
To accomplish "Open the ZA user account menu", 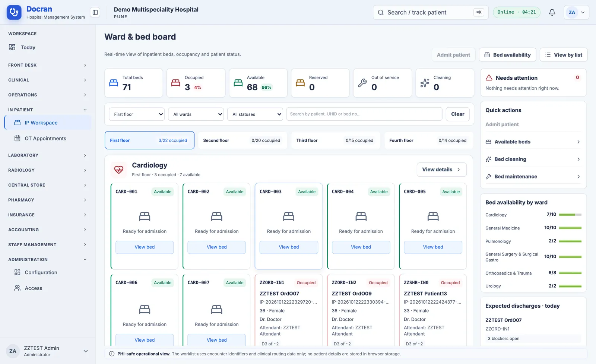I will [x=576, y=12].
